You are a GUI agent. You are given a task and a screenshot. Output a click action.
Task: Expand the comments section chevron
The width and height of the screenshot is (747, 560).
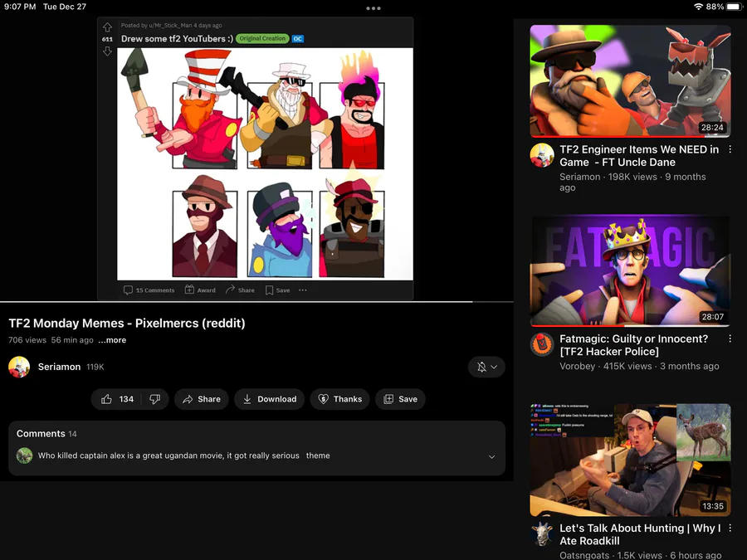(491, 456)
